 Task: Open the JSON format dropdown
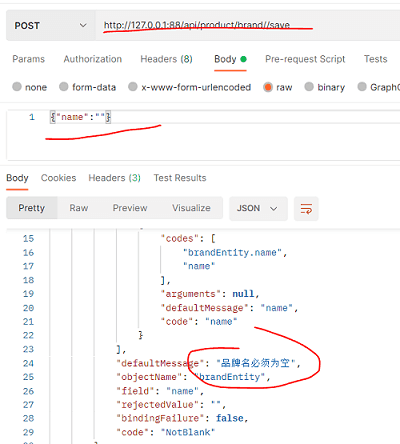pos(258,208)
